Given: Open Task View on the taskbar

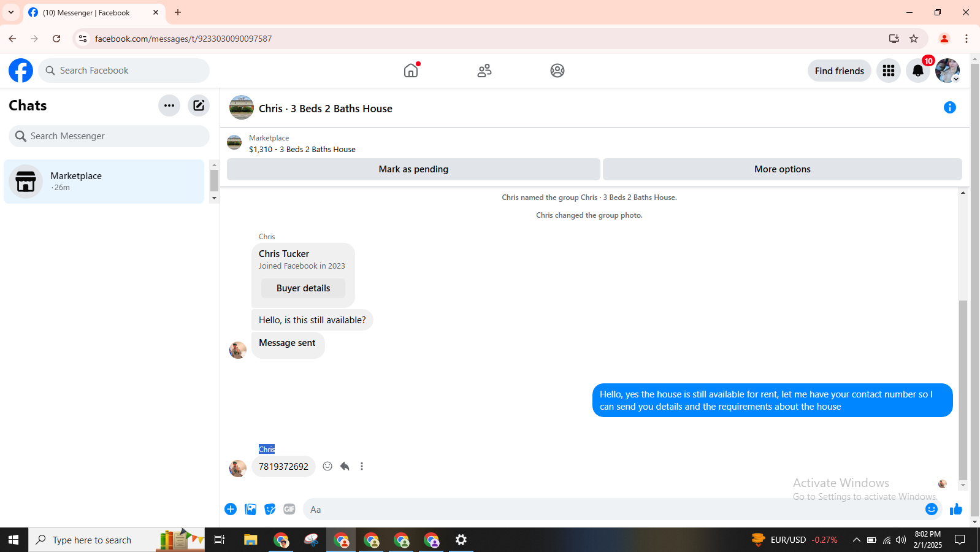Looking at the screenshot, I should click(220, 540).
